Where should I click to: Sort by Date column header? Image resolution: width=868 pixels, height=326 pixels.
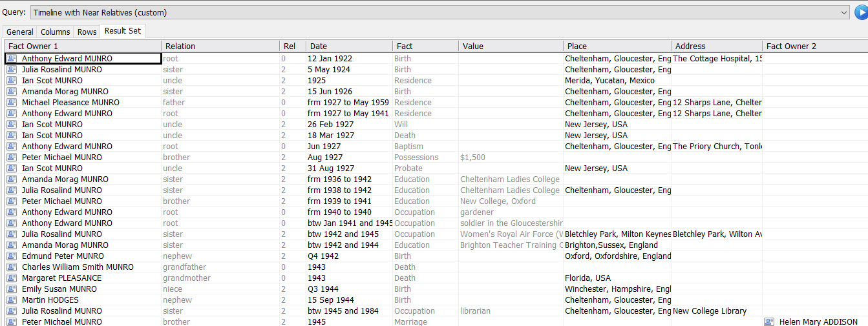pyautogui.click(x=349, y=46)
